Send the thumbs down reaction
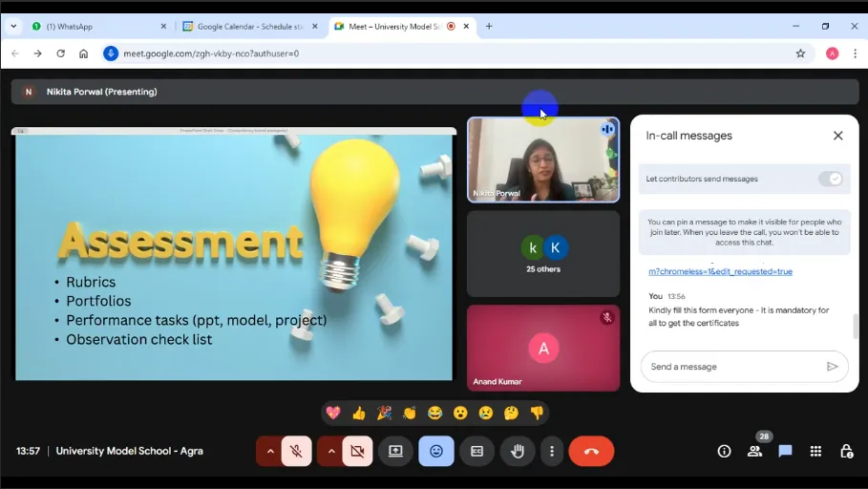 537,413
